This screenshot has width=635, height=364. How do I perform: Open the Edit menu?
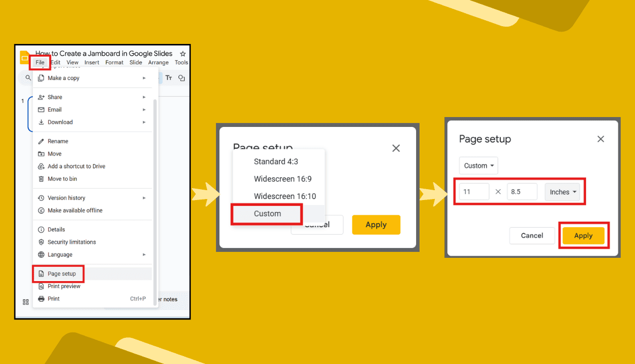coord(55,62)
